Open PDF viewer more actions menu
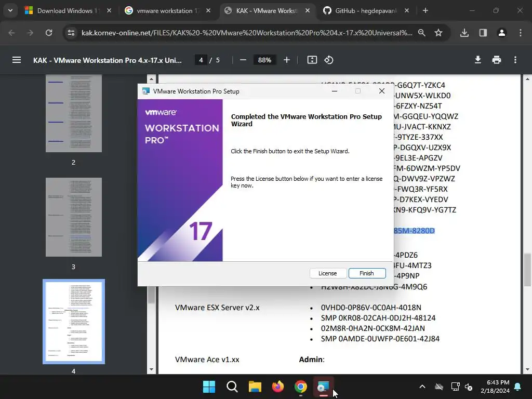Screen dimensions: 532x399 point(515,60)
